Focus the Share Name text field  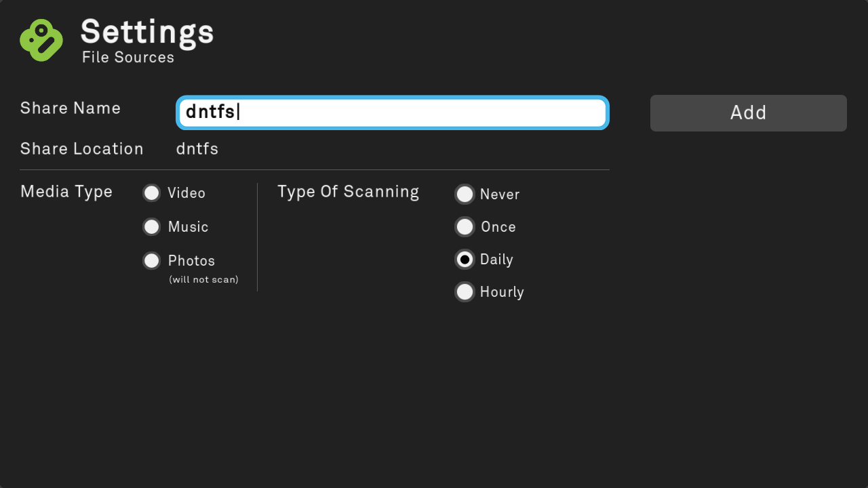click(393, 113)
